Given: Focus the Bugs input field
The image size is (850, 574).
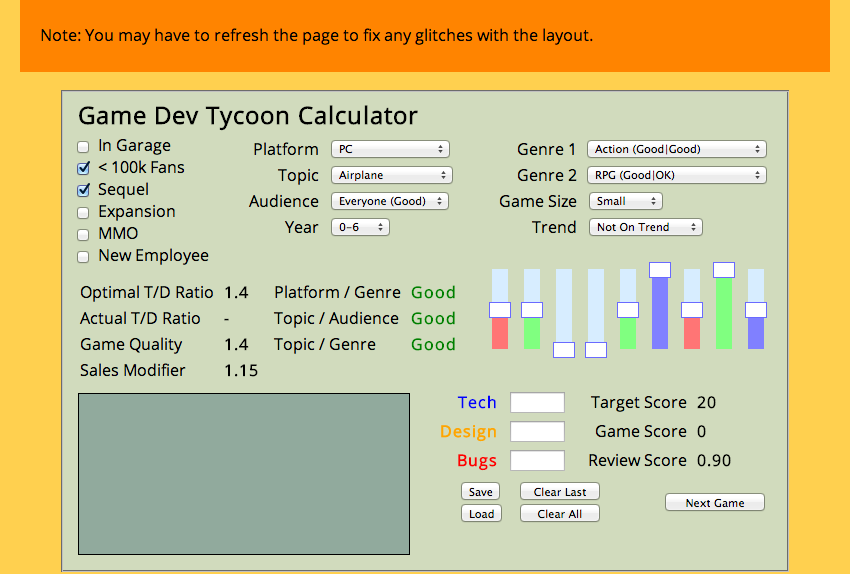Looking at the screenshot, I should [x=537, y=460].
